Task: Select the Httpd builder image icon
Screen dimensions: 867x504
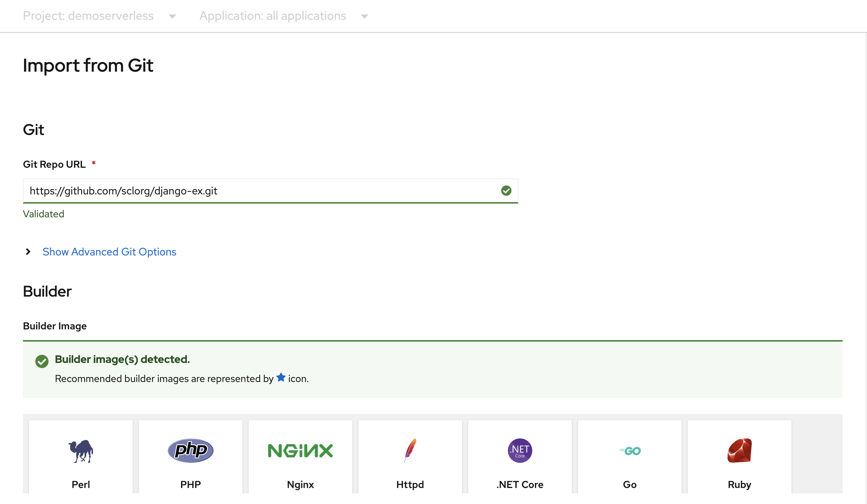Action: (410, 450)
